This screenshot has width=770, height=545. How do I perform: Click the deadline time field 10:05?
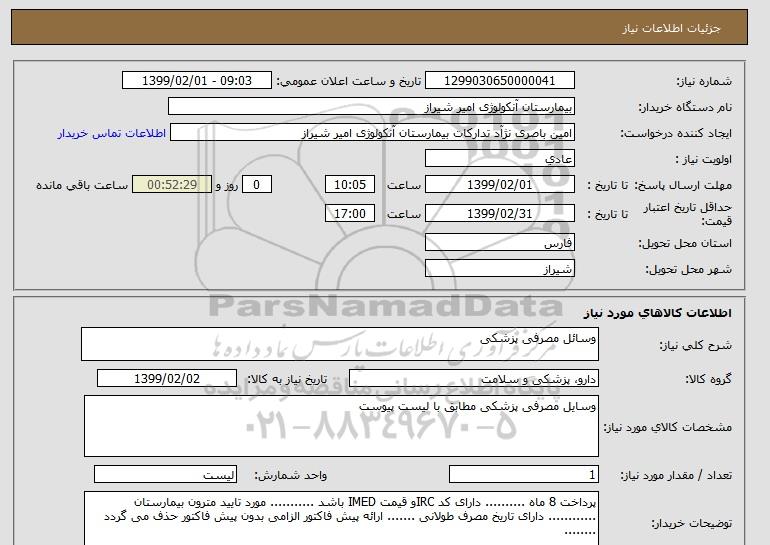pos(350,185)
